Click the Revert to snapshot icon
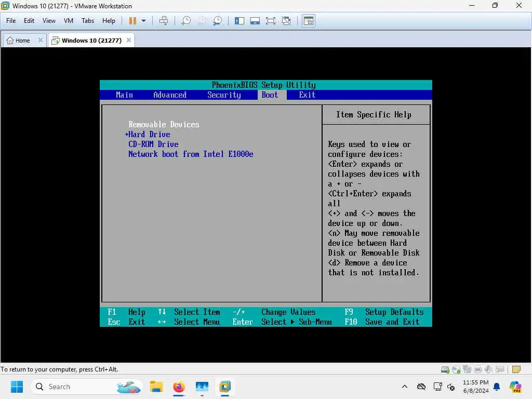Viewport: 532px width, 399px height. [202, 21]
